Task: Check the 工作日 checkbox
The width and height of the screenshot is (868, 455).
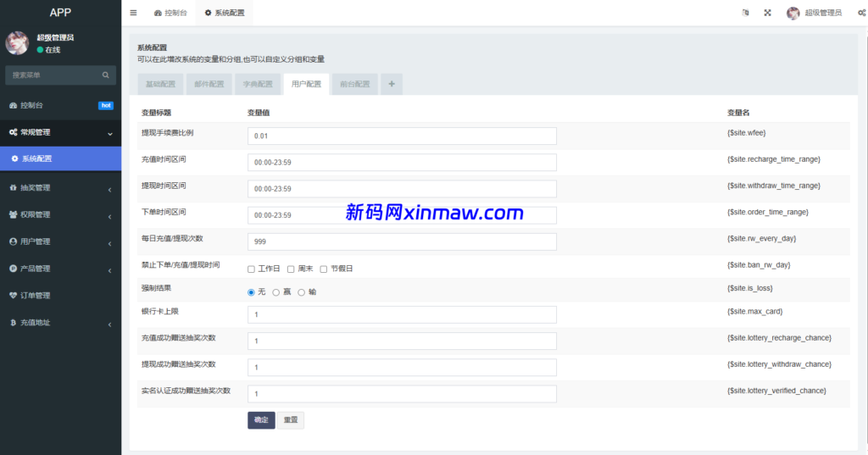Action: coord(251,269)
